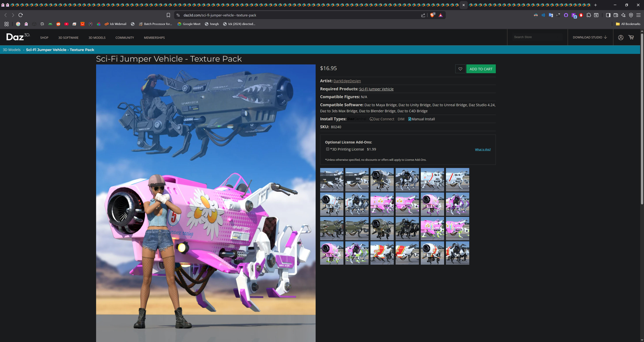Viewport: 644px width, 342px height.
Task: Open the YouTube bookmark icon
Action: point(66,24)
